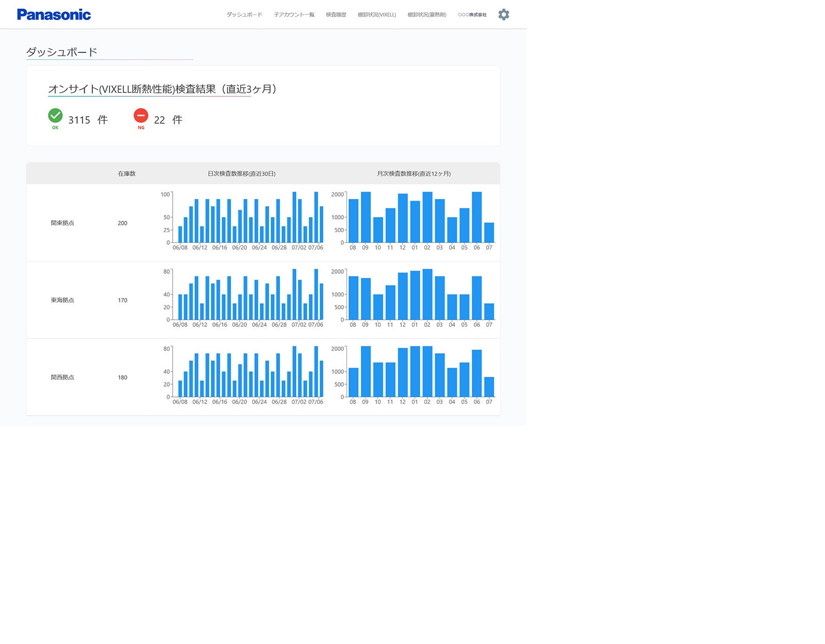Image resolution: width=825 pixels, height=644 pixels.
Task: Click the OK count 3115 件
Action: [88, 120]
